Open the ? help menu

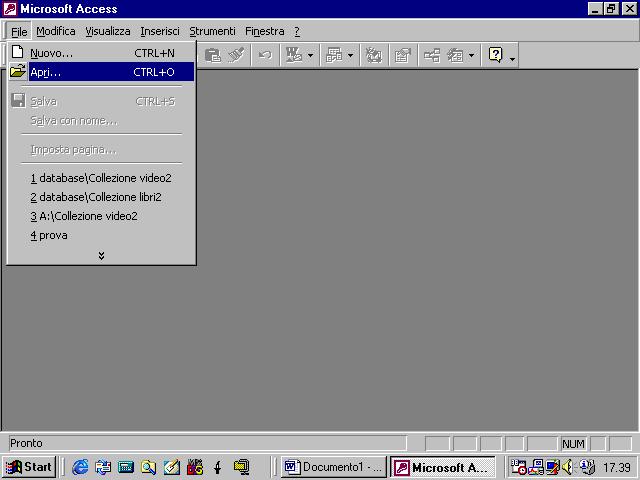pos(297,31)
